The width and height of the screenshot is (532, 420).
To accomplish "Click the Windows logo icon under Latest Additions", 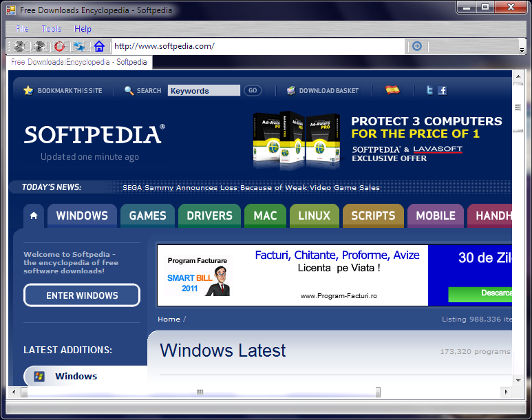I will [x=39, y=376].
